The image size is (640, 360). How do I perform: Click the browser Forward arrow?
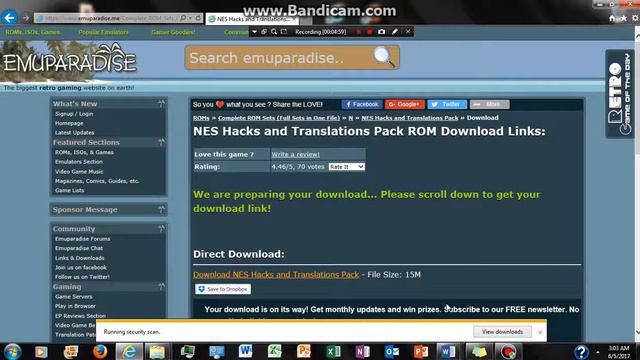(26, 18)
